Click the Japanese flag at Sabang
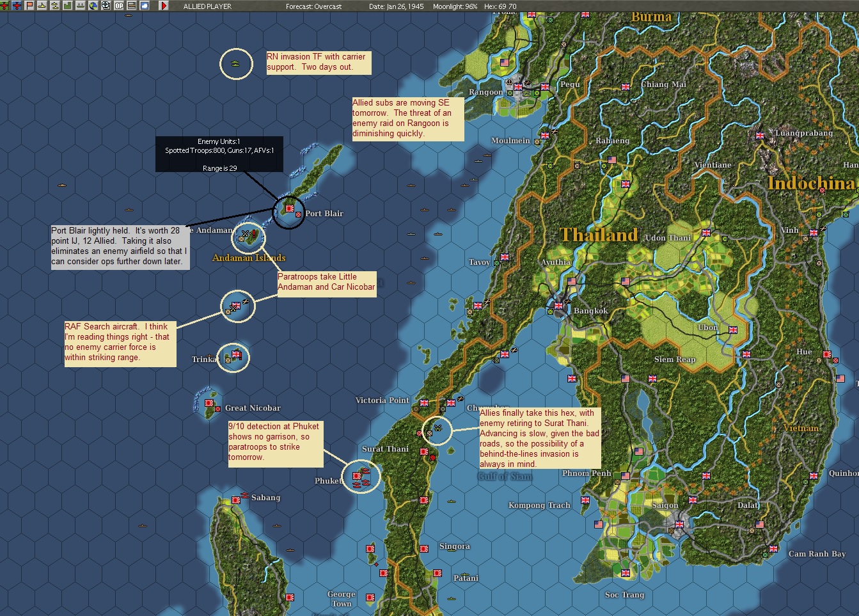859x616 pixels. [237, 500]
